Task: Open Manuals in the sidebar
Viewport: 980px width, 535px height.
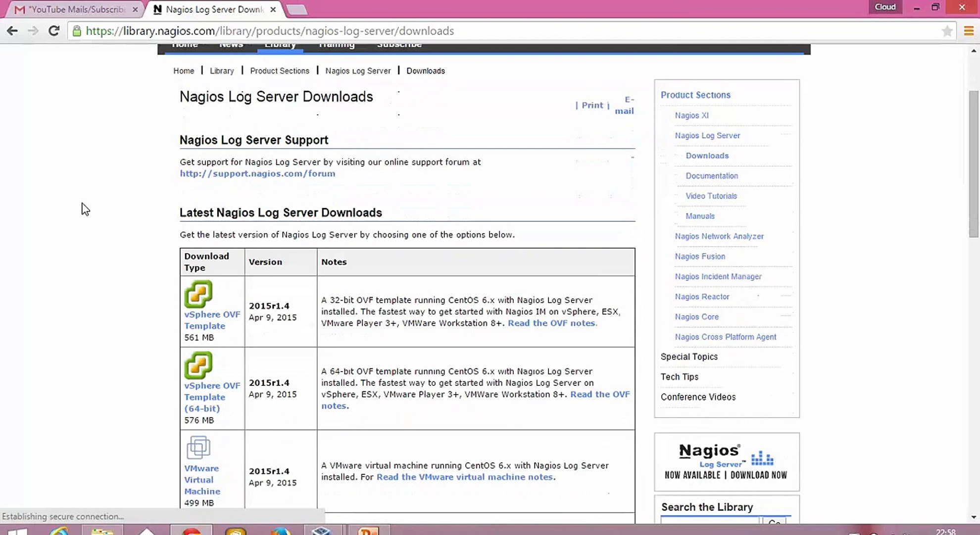Action: click(x=700, y=216)
